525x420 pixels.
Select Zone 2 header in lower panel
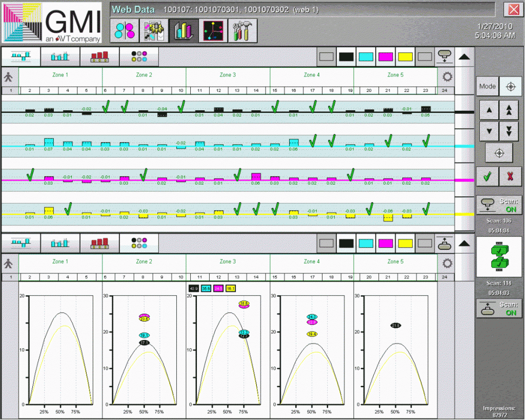144,262
